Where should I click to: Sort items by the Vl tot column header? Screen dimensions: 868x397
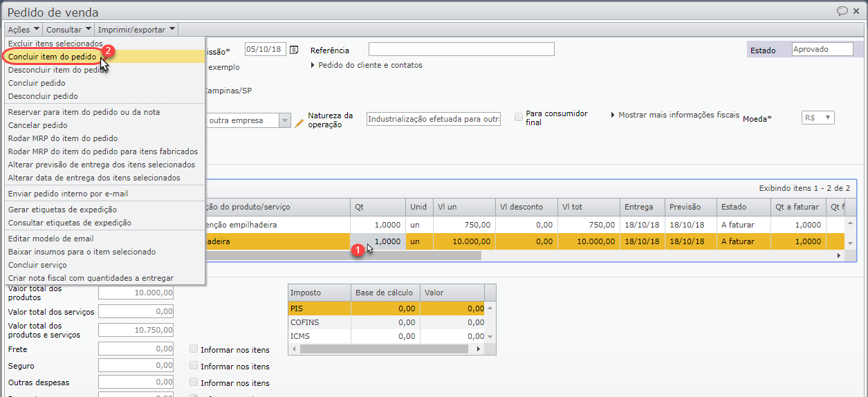[x=589, y=207]
